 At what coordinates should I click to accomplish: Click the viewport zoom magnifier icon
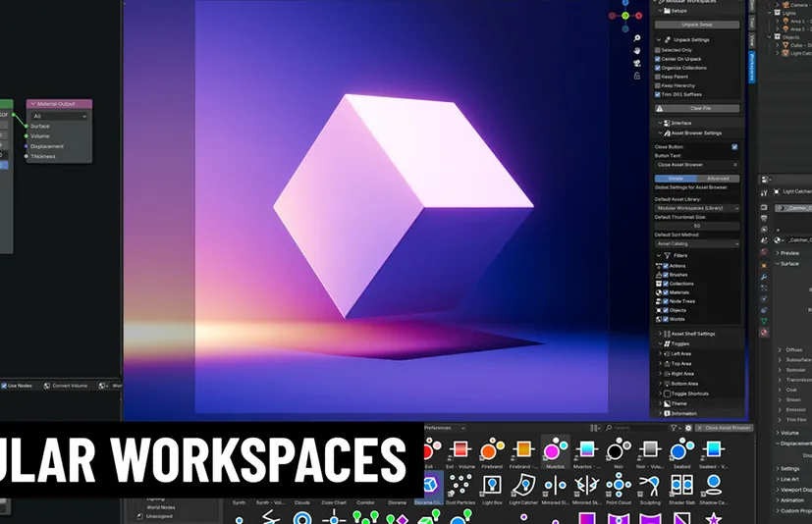tap(637, 38)
